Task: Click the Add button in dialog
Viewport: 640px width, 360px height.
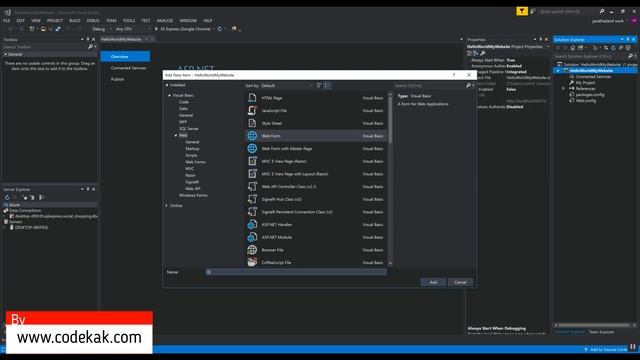Action: coord(433,282)
